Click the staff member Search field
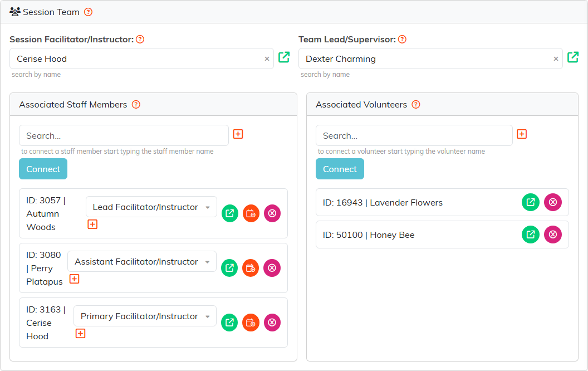Screen dimensions: 588x371 (x=124, y=135)
